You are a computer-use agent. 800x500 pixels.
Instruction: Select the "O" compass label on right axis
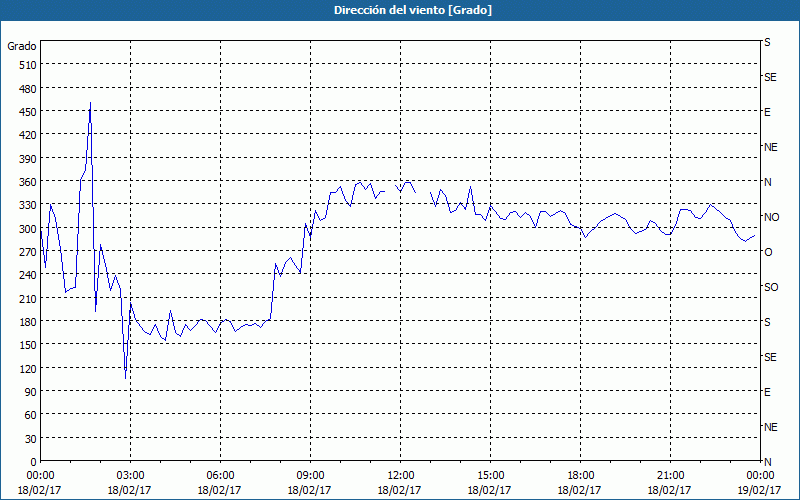click(x=768, y=252)
